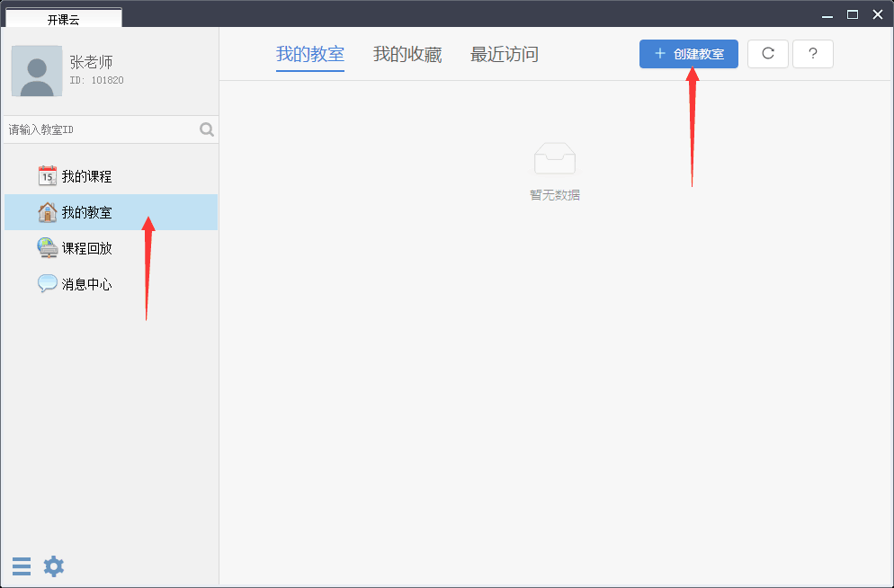Refresh the classroom list
Viewport: 894px width, 588px height.
(x=767, y=54)
